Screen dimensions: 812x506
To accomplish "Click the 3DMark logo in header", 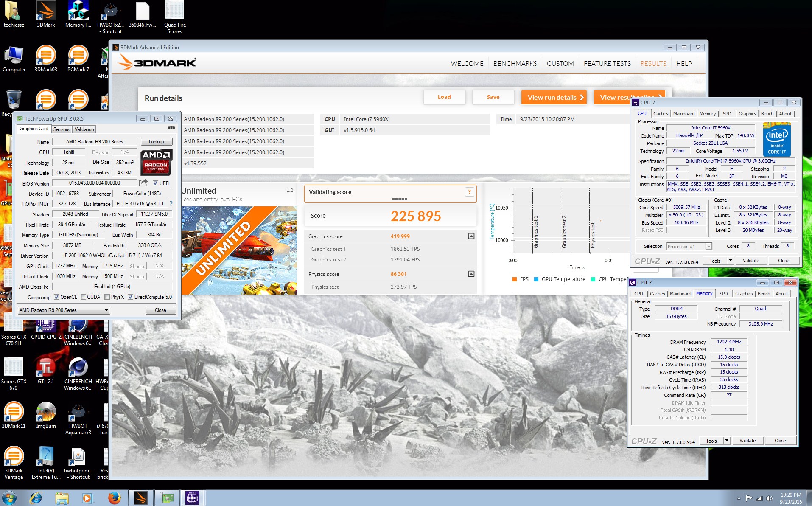I will (157, 62).
